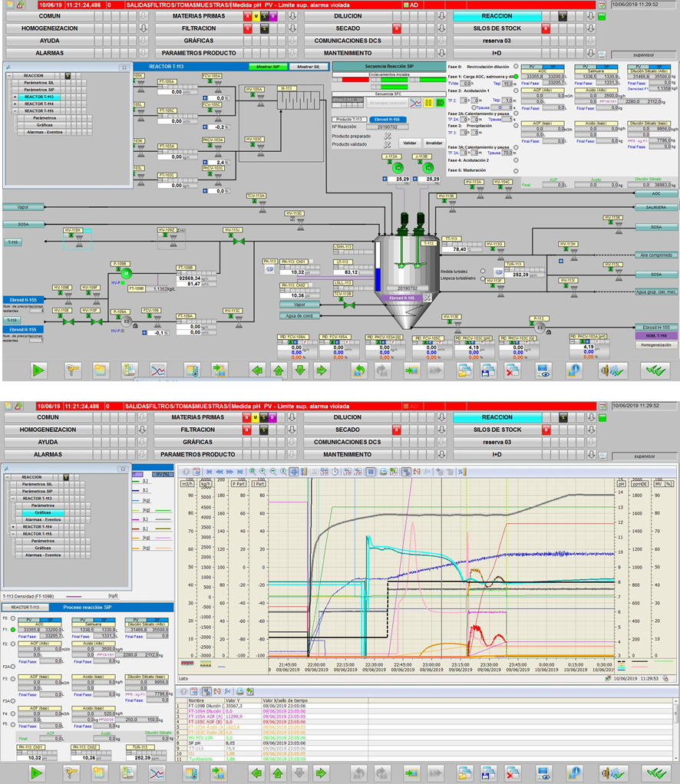Click thermometer icon in reactor diagram toolbar
The image size is (680, 784).
click(x=193, y=371)
